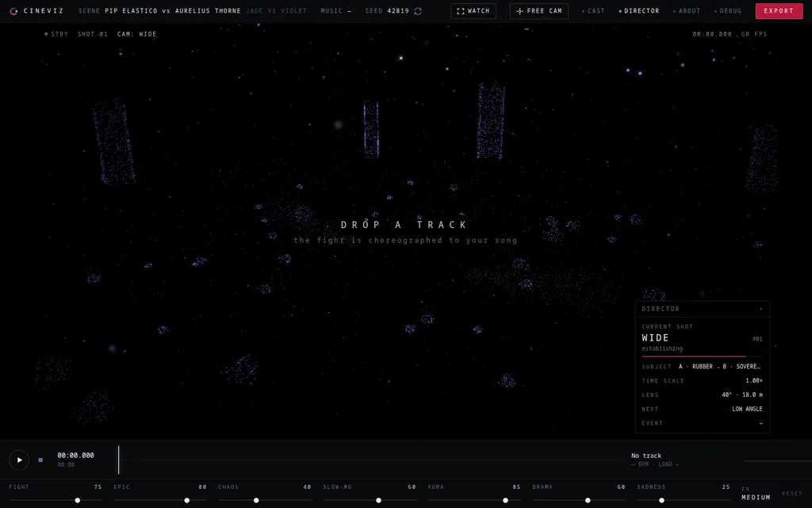Click the seed value 42819
This screenshot has width=812, height=508.
tap(398, 11)
